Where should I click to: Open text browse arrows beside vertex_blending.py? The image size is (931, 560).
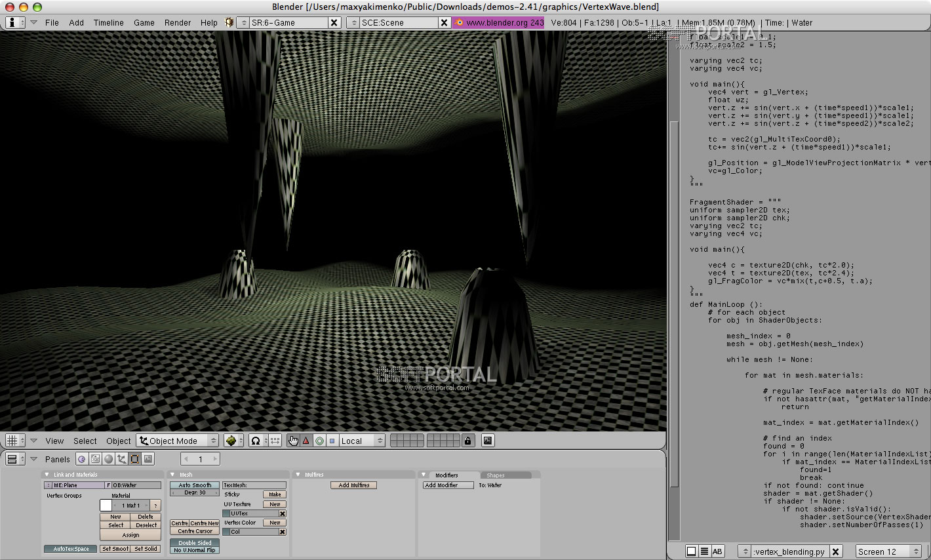(745, 551)
